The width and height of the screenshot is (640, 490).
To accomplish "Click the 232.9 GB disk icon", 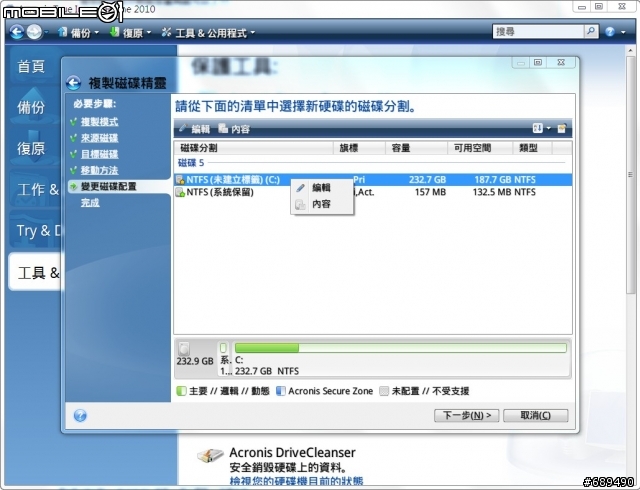I will point(184,349).
